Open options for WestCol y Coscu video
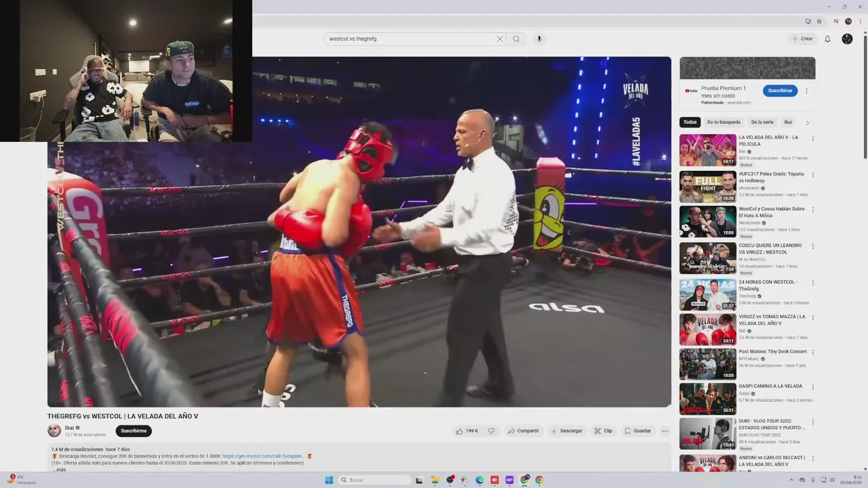The height and width of the screenshot is (488, 868). (813, 210)
